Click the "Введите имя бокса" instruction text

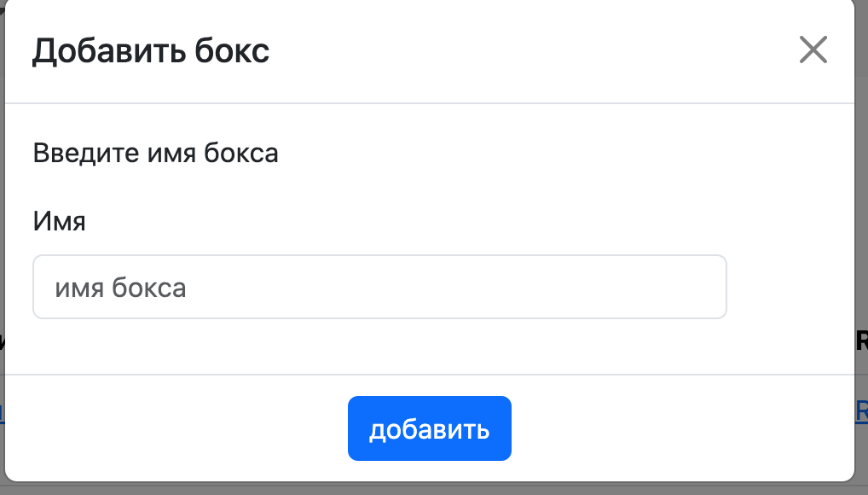[156, 154]
